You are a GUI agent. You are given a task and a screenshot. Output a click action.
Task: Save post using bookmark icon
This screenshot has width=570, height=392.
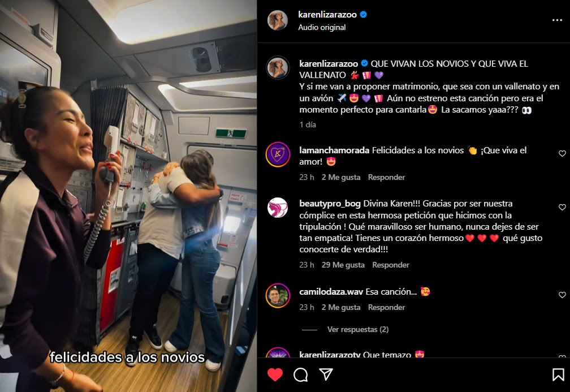pyautogui.click(x=558, y=374)
